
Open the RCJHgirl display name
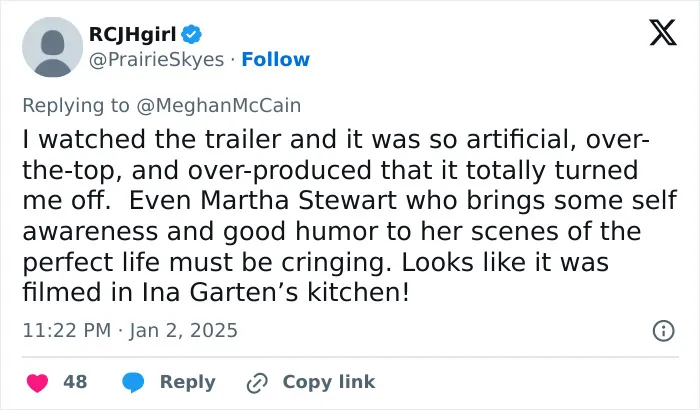(133, 34)
